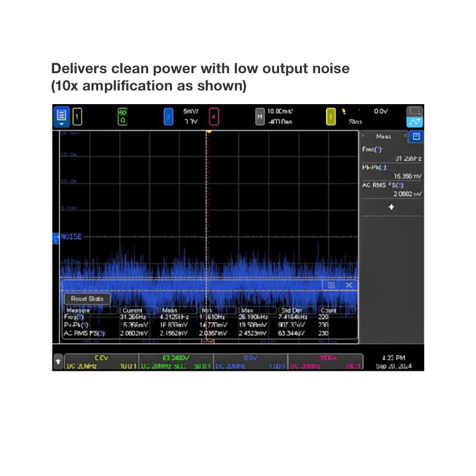Click the 10.00ms/ timebase value
The height and width of the screenshot is (476, 476).
280,111
